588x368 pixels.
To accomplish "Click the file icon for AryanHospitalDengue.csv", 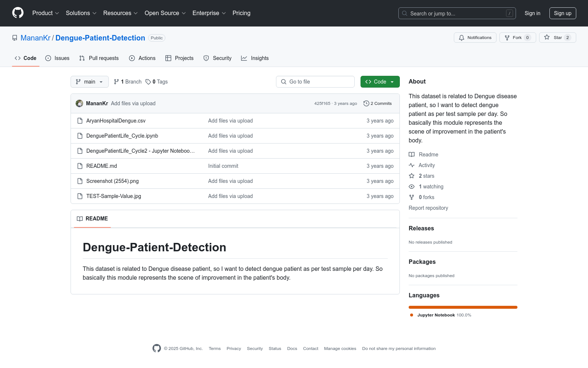I will click(80, 121).
